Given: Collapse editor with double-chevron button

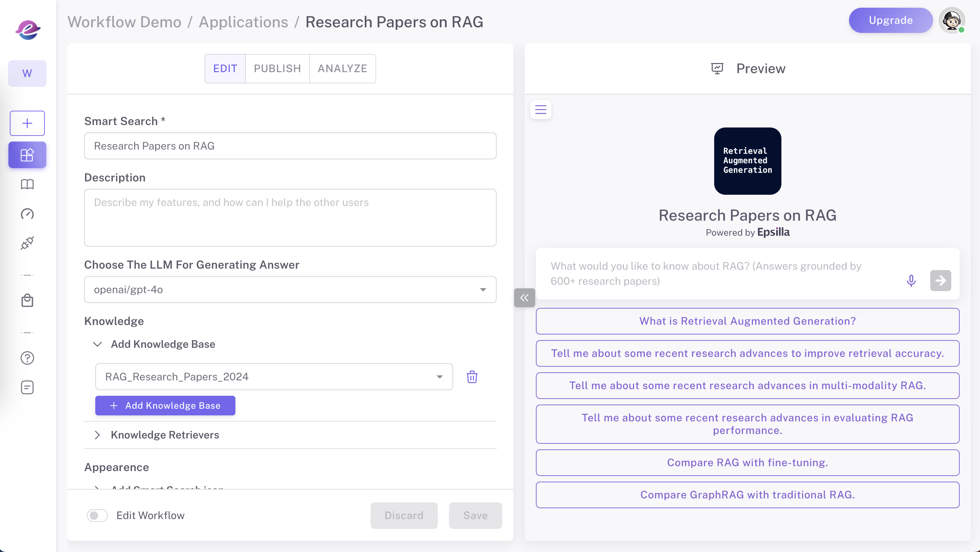Looking at the screenshot, I should click(524, 297).
